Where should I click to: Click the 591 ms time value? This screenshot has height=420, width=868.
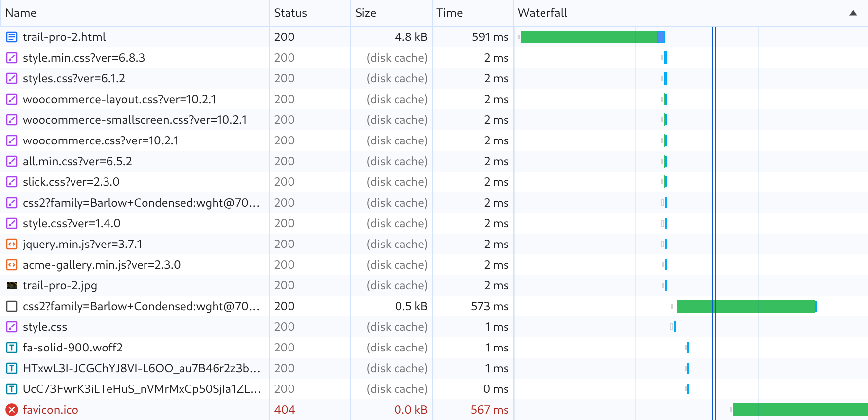click(x=490, y=37)
